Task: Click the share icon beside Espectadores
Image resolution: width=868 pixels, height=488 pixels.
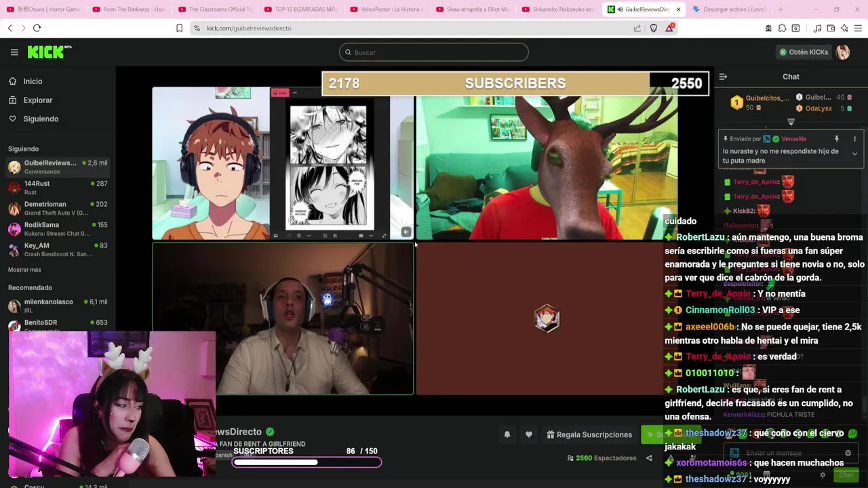Action: click(649, 458)
